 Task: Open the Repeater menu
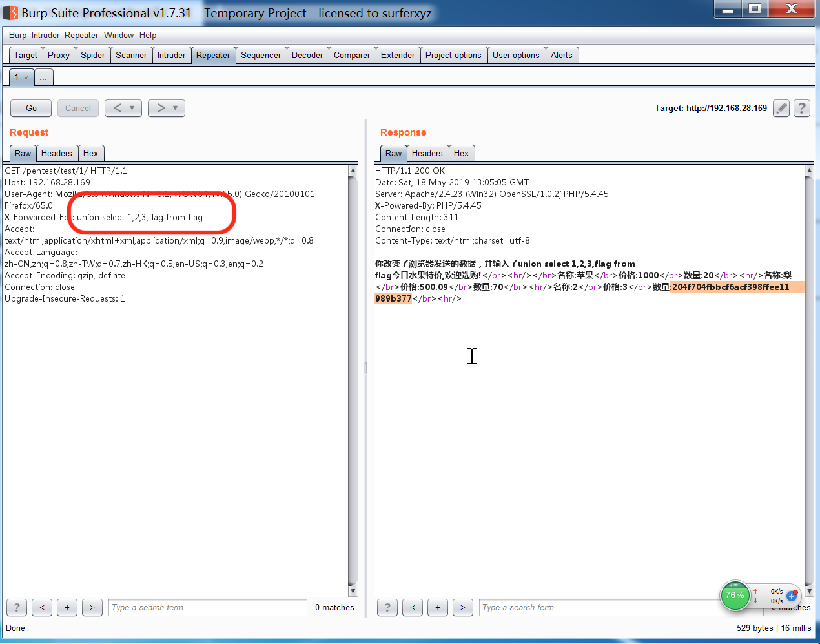(81, 36)
